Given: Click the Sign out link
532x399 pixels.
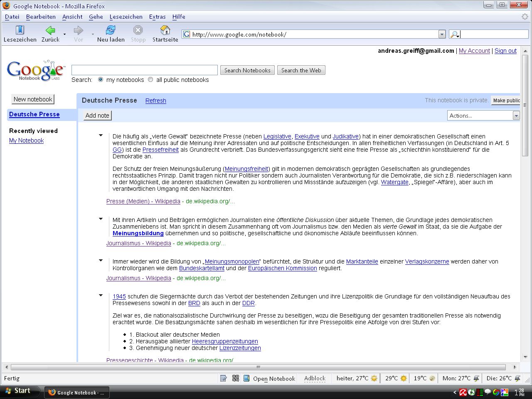Looking at the screenshot, I should pos(505,51).
